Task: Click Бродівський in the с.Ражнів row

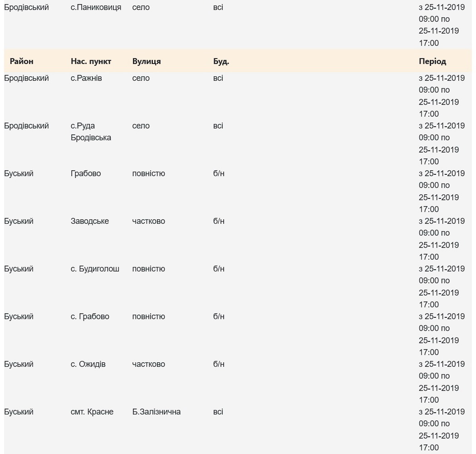Action: [26, 78]
